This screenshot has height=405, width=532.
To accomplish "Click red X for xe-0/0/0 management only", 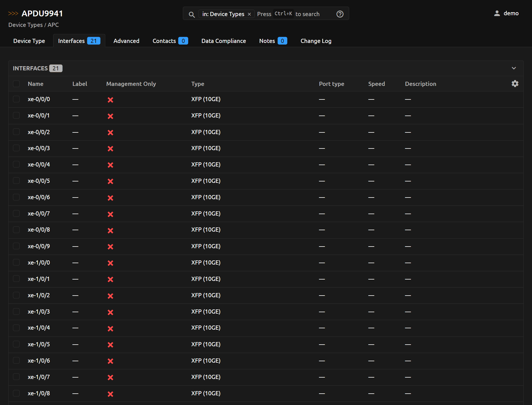I will pos(110,100).
